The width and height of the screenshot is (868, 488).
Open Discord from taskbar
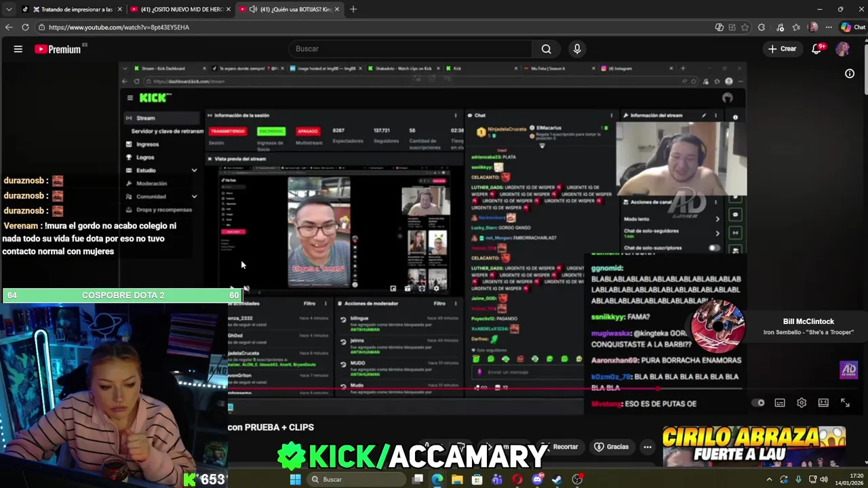pyautogui.click(x=537, y=479)
